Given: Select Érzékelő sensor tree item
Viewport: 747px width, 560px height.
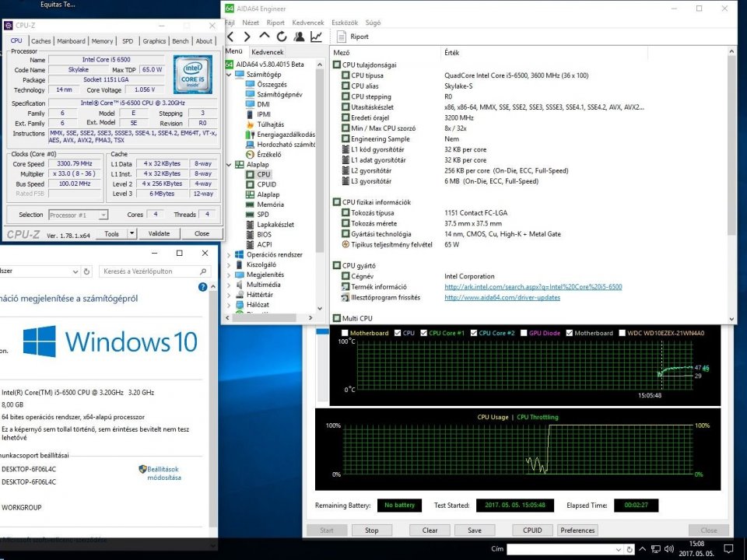Looking at the screenshot, I should tap(268, 154).
